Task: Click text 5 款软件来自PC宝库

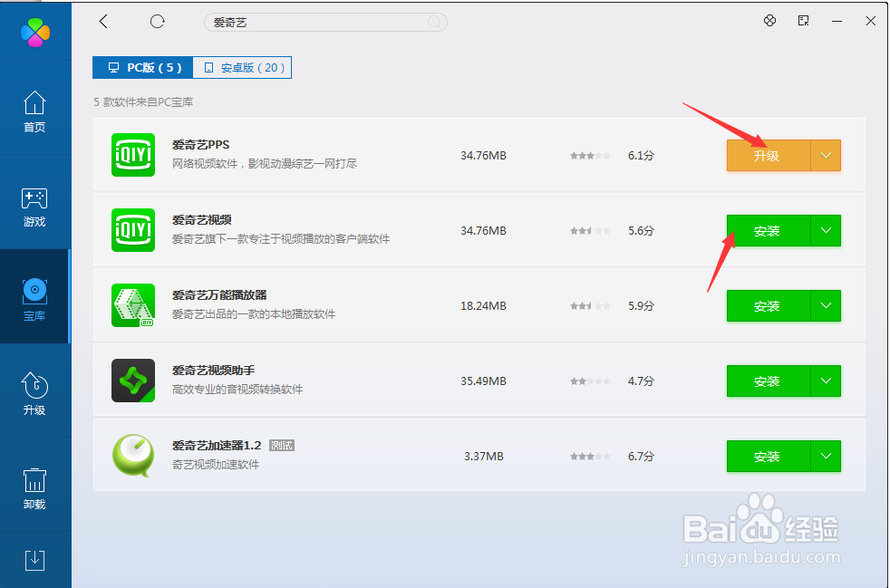Action: (143, 102)
